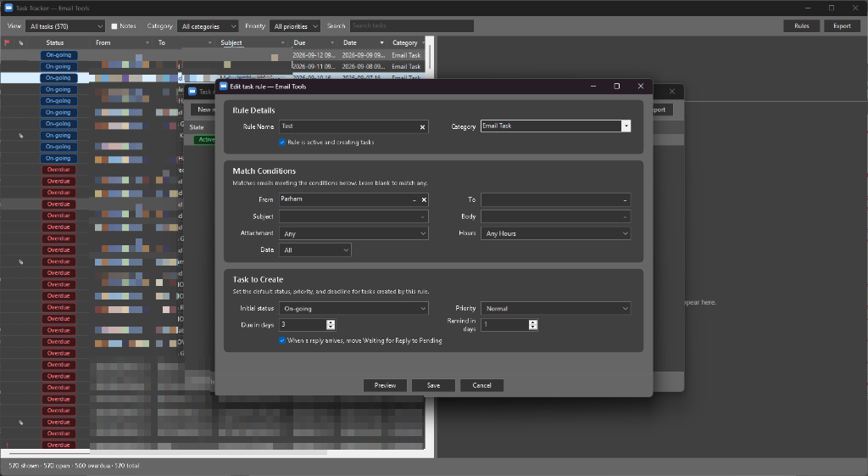Sort the task list by Due column header
This screenshot has width=868, height=476.
pyautogui.click(x=299, y=42)
